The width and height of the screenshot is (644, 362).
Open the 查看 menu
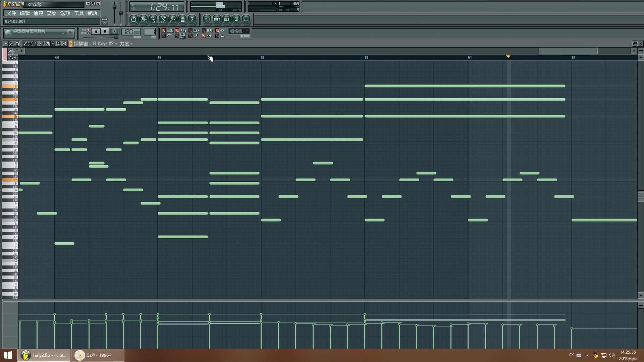click(x=52, y=13)
